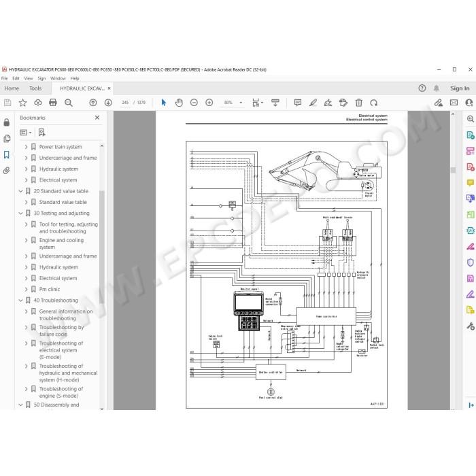Switch to the Home tab

12,88
